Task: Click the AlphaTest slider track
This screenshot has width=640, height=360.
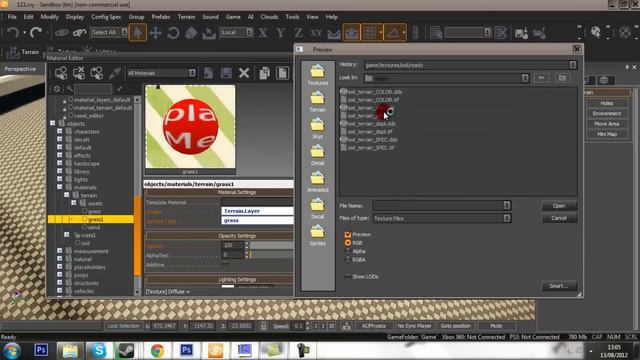Action: [x=272, y=255]
